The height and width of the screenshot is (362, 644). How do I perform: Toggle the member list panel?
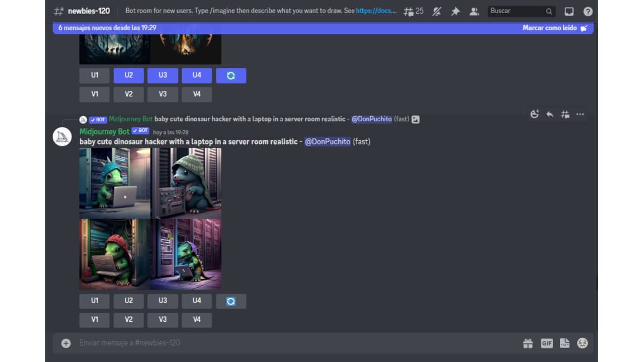[x=474, y=11]
